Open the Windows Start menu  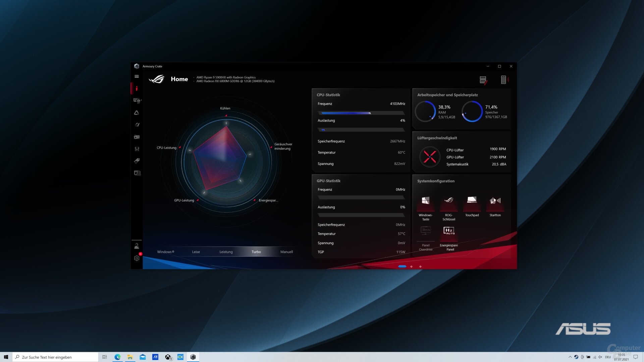(x=6, y=357)
